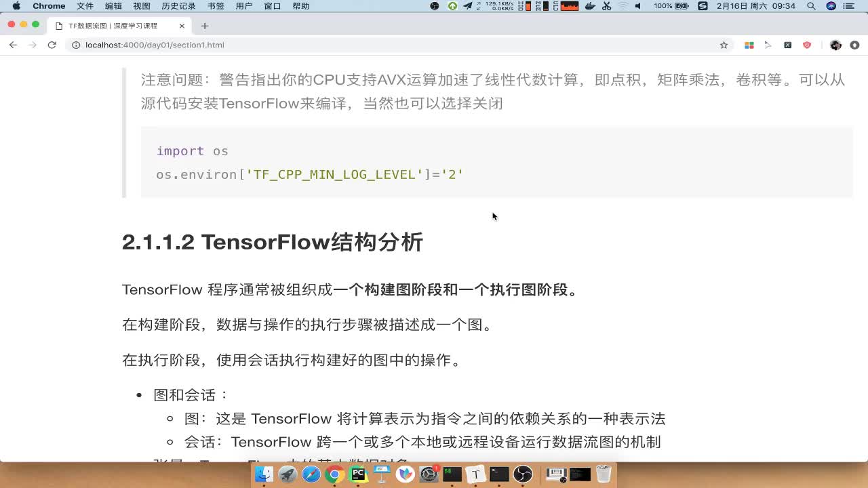Open the Chrome application menu

[x=49, y=6]
